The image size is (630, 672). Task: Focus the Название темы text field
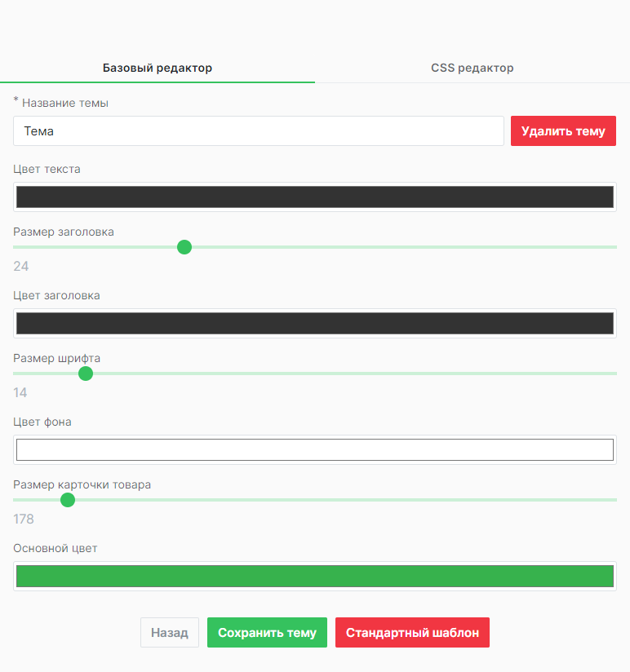coord(259,131)
